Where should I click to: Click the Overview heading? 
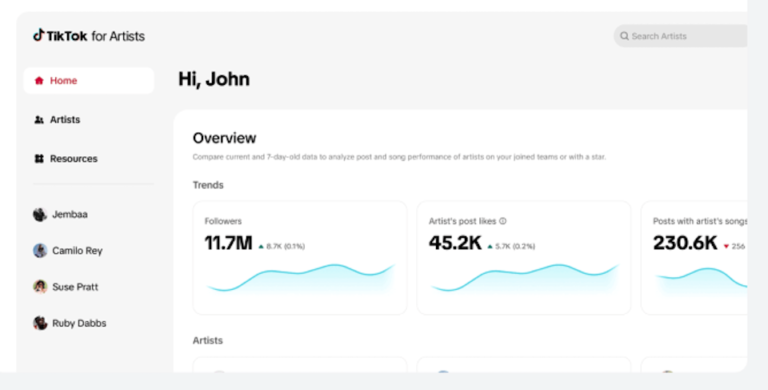tap(224, 138)
